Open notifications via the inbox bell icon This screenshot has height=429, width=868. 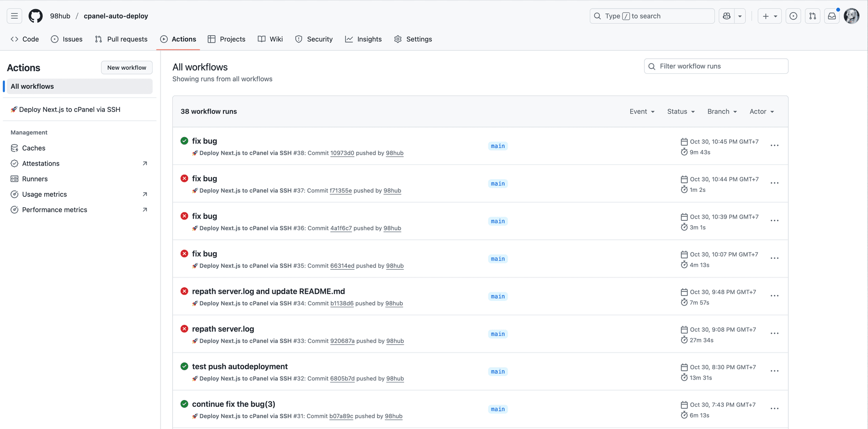832,16
